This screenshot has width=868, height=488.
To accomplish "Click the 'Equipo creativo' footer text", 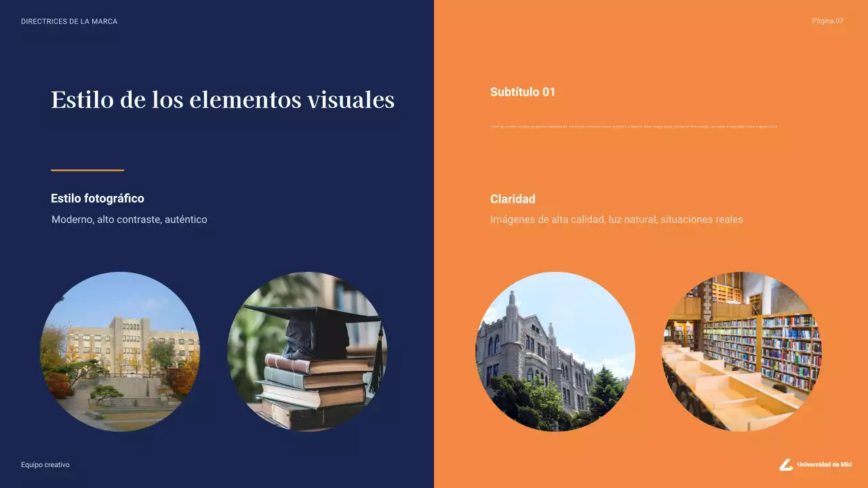I will click(45, 465).
